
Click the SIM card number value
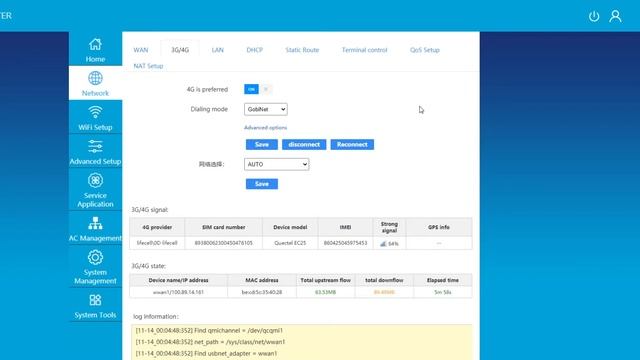[x=223, y=243]
